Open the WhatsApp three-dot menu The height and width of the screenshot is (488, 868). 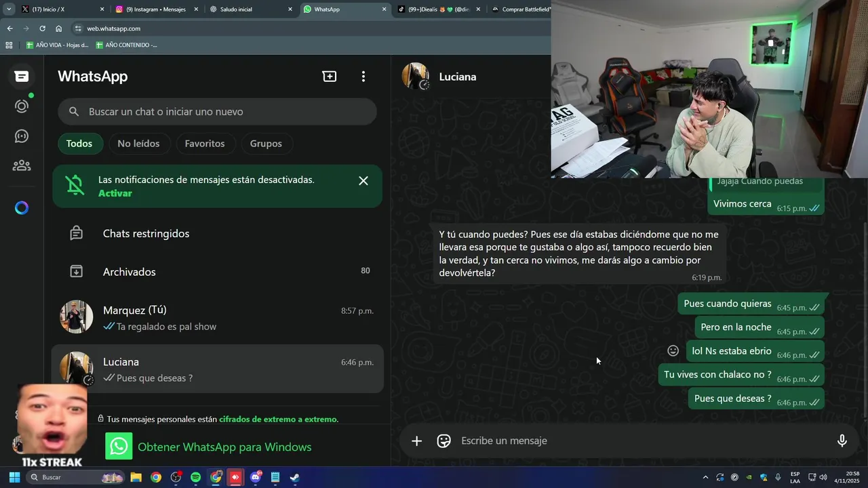(x=363, y=77)
